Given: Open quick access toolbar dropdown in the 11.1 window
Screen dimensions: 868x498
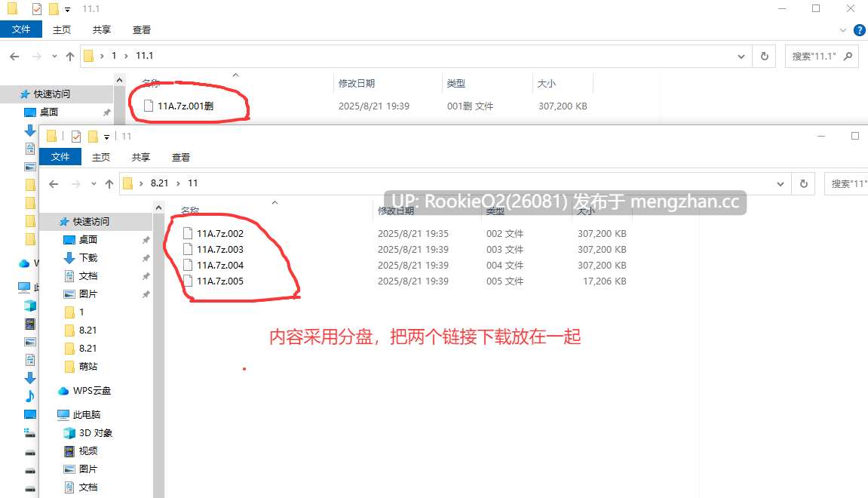Looking at the screenshot, I should coord(68,9).
